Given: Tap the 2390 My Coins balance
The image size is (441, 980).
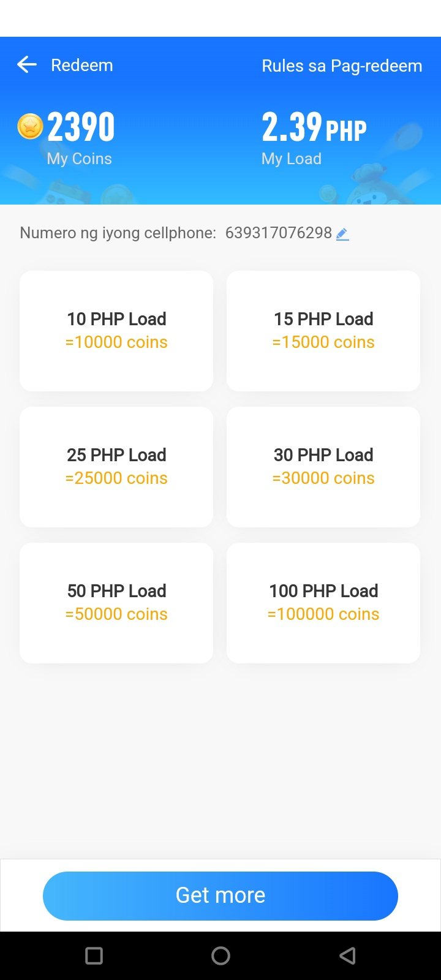Looking at the screenshot, I should click(81, 127).
